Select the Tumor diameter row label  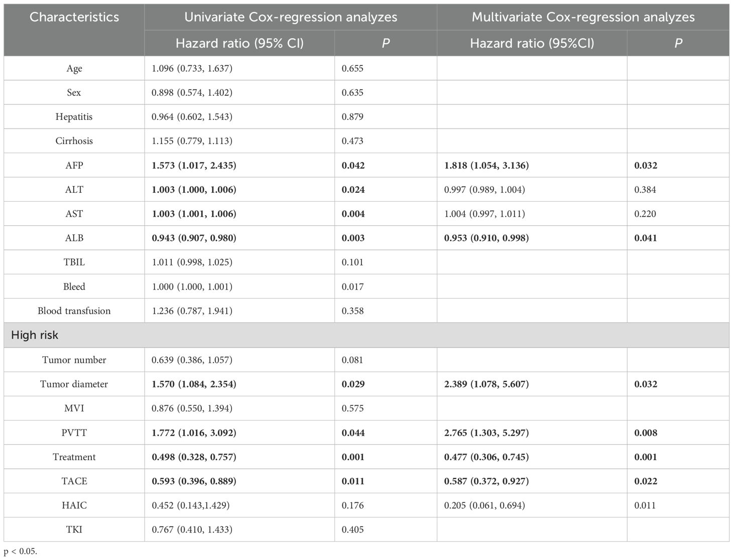click(74, 384)
